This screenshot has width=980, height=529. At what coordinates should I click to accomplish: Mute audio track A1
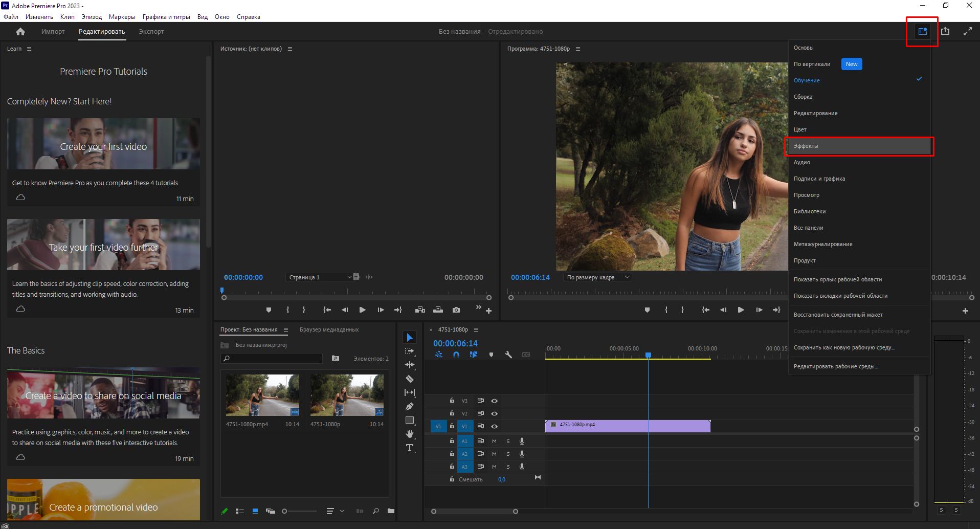[494, 441]
